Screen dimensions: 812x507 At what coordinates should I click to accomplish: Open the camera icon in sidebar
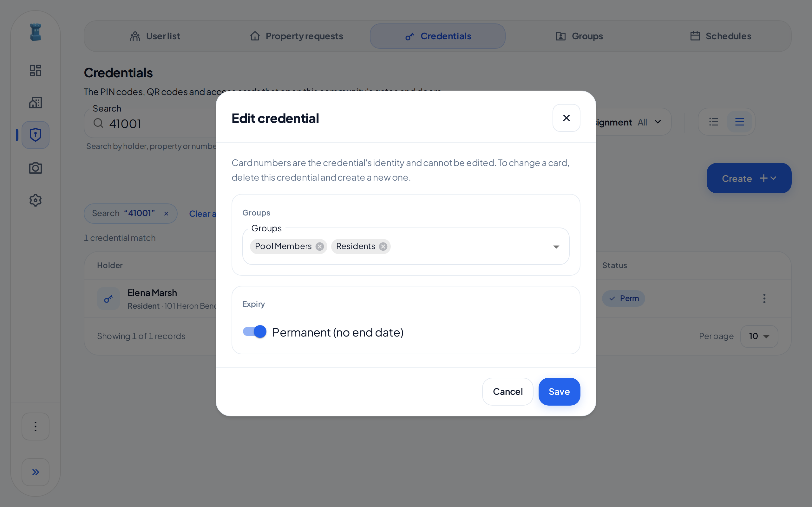click(x=35, y=168)
